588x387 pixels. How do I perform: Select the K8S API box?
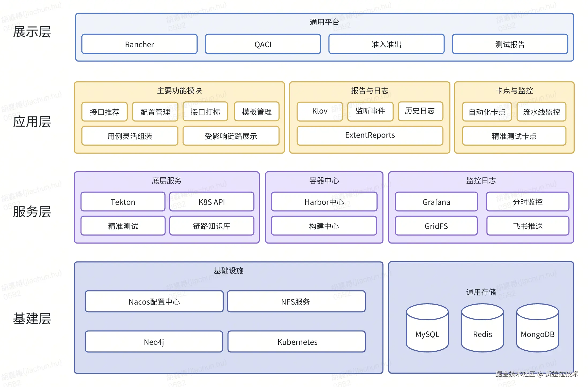tap(212, 202)
